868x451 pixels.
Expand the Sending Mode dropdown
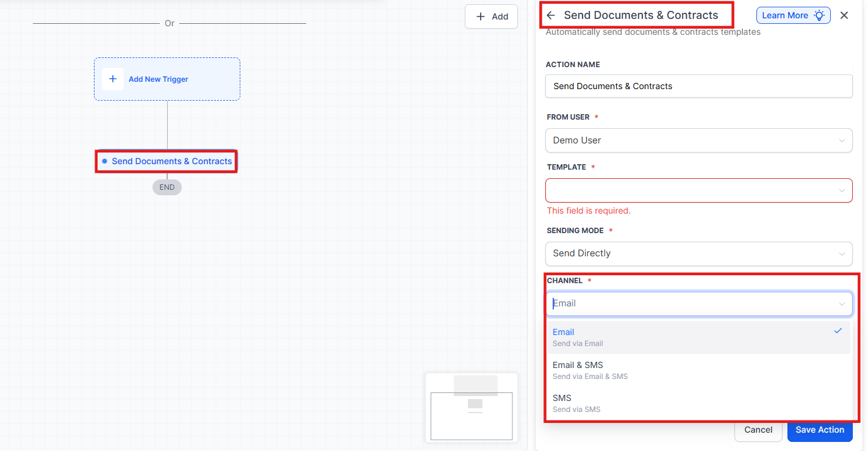[698, 253]
